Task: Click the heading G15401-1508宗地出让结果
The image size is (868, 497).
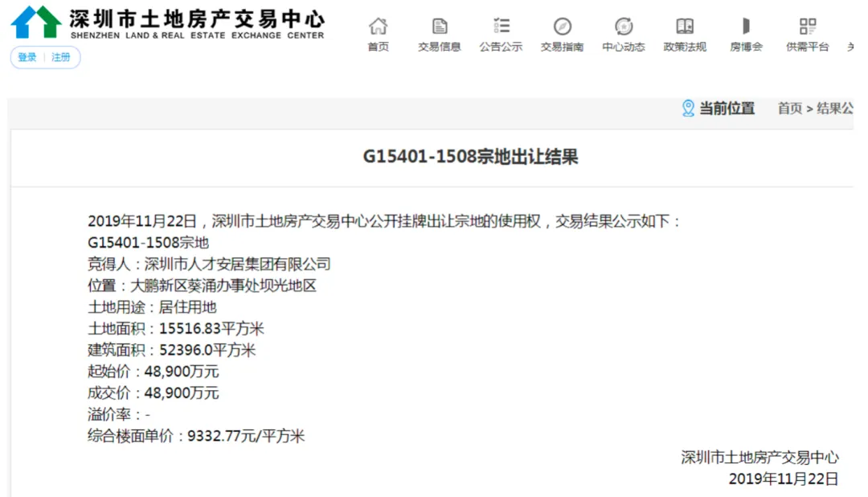Action: click(x=470, y=157)
